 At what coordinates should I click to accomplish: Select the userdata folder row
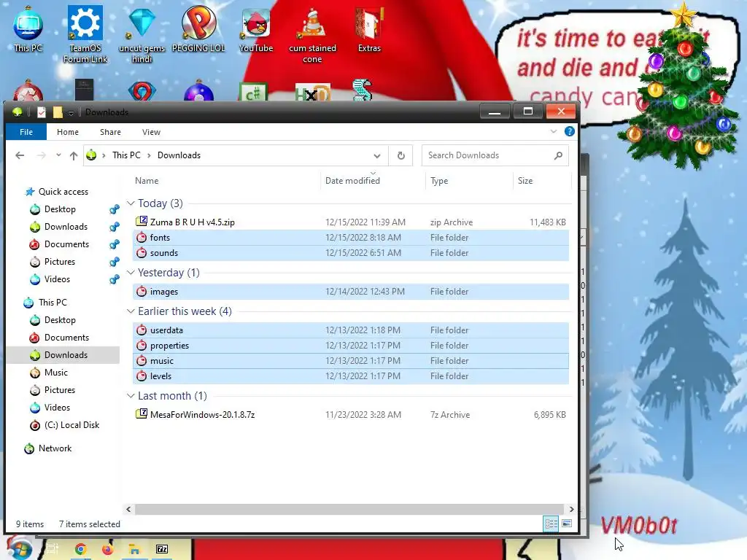(x=351, y=330)
